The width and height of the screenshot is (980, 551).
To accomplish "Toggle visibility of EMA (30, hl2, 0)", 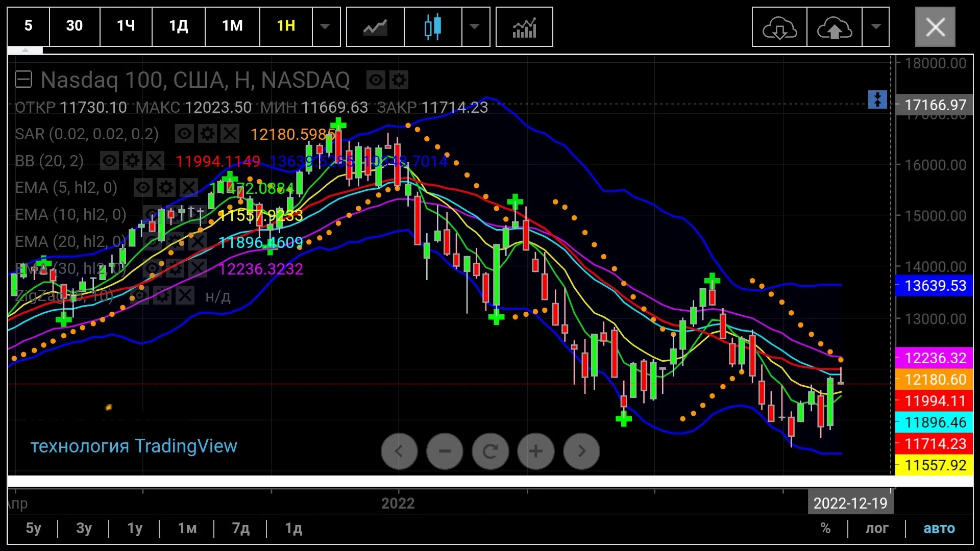I will [152, 268].
